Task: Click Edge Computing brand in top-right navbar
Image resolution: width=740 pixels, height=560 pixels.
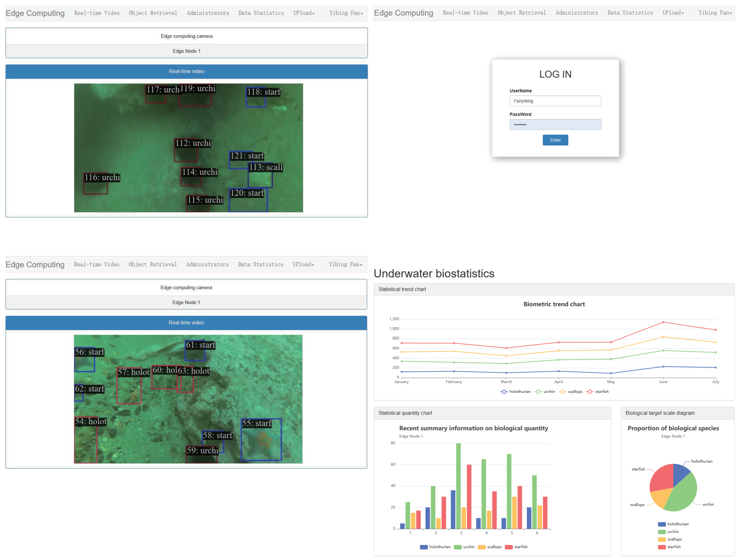Action: click(403, 13)
